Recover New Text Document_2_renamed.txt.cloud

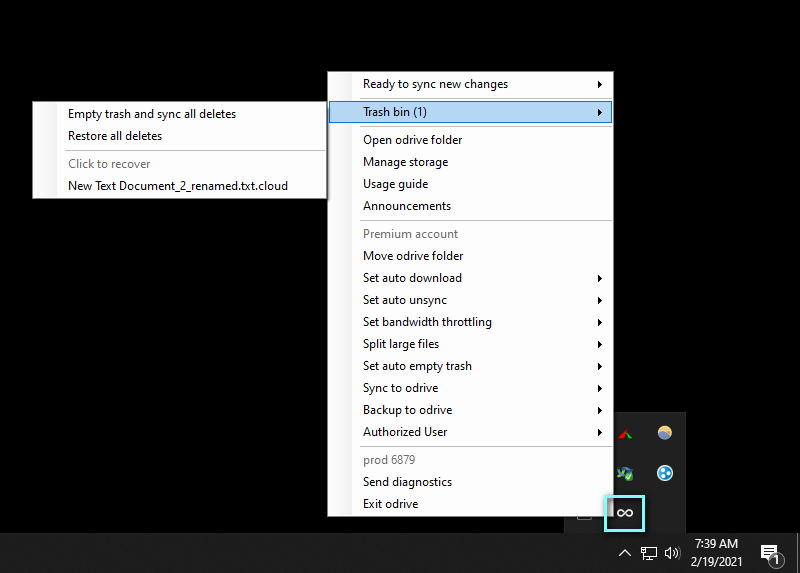tap(178, 186)
